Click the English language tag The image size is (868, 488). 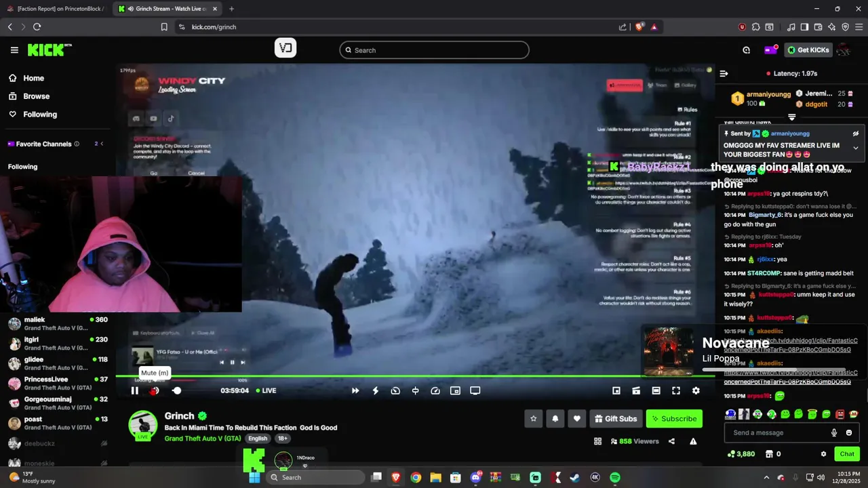(258, 439)
